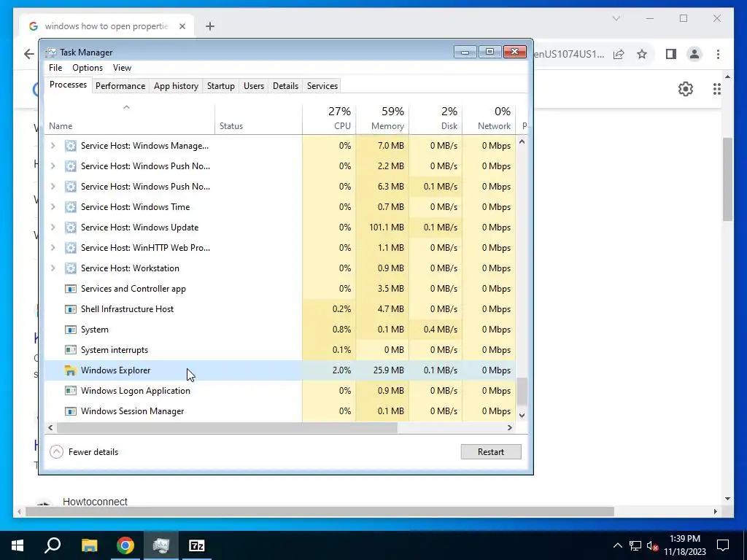
Task: Launch 7-Zip from the taskbar
Action: 197,545
